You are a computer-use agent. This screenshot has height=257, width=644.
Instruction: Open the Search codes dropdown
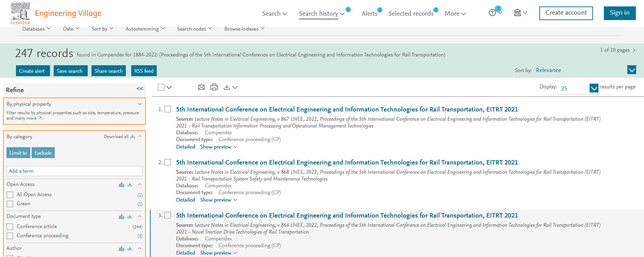click(x=194, y=29)
